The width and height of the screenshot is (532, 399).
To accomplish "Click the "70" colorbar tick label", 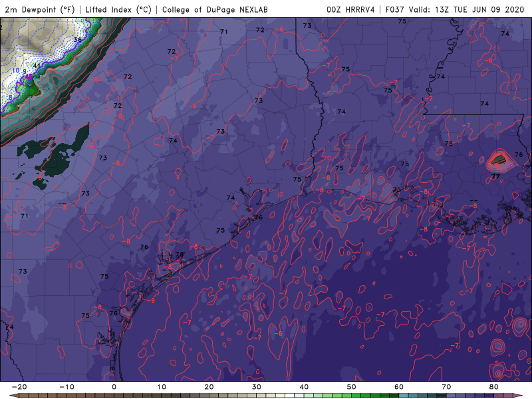I will 446,387.
